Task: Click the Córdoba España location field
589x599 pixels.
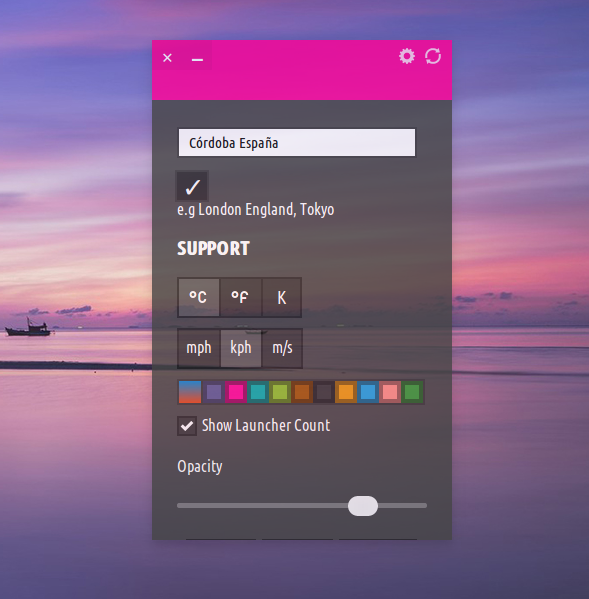Action: pyautogui.click(x=297, y=142)
